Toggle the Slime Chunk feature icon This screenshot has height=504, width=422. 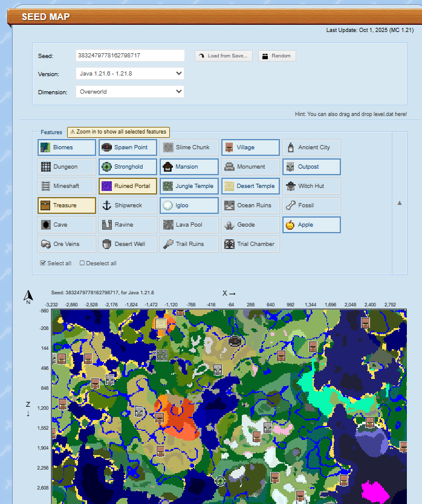(168, 147)
